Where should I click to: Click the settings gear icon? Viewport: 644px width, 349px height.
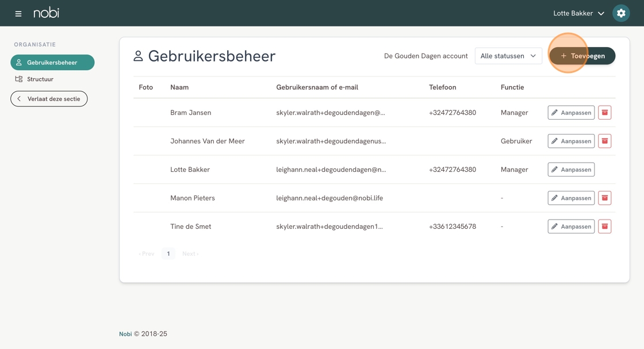pos(621,13)
